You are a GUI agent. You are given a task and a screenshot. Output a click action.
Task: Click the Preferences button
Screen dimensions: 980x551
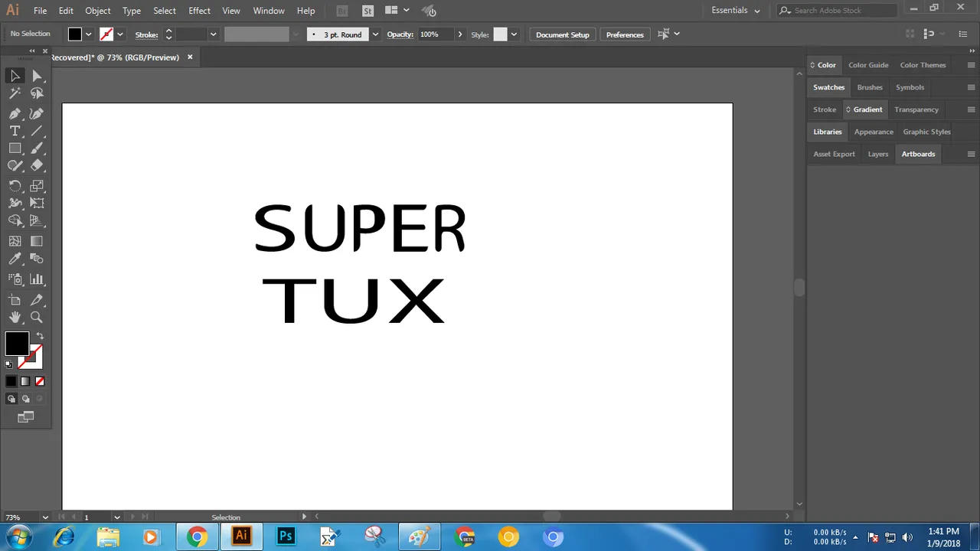625,34
